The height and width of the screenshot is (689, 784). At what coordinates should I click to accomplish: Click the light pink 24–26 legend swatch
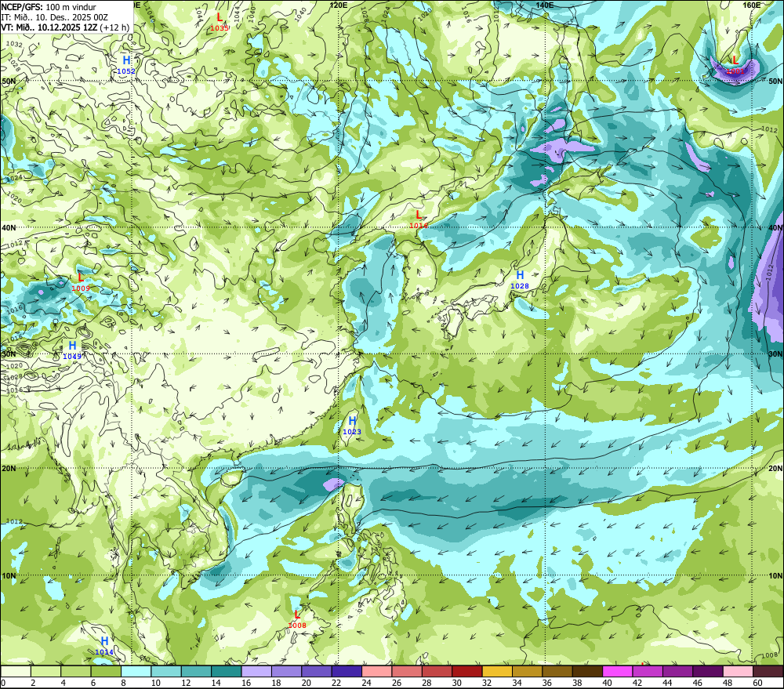click(377, 671)
